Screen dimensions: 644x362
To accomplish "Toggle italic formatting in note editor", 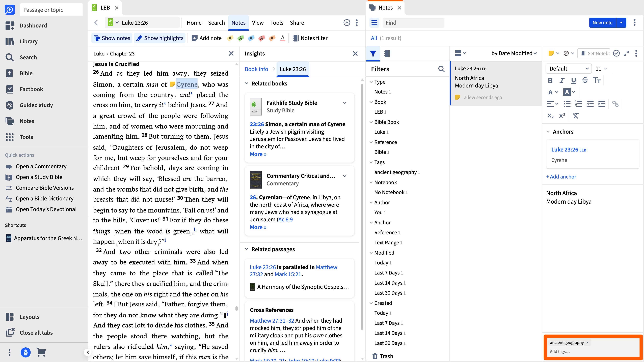I will coord(562,80).
